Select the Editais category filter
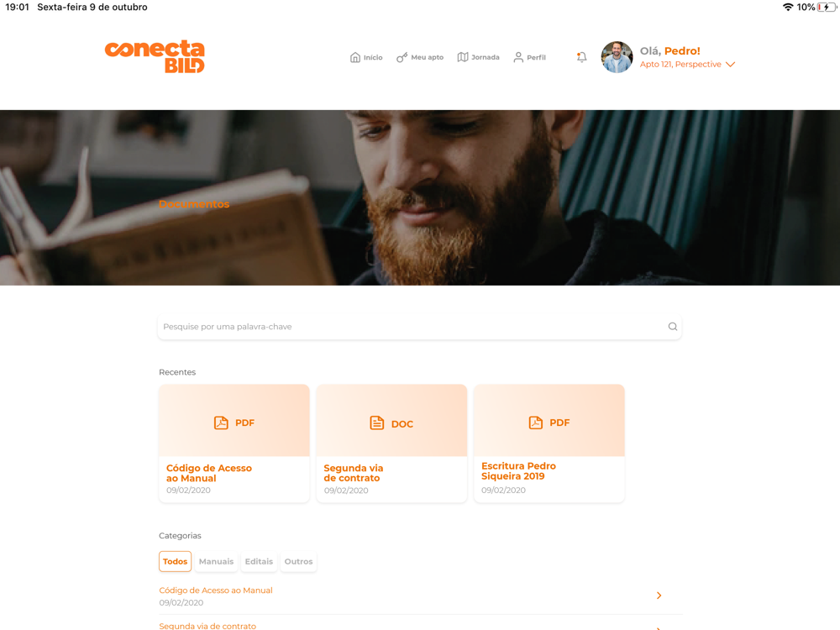 click(x=259, y=561)
